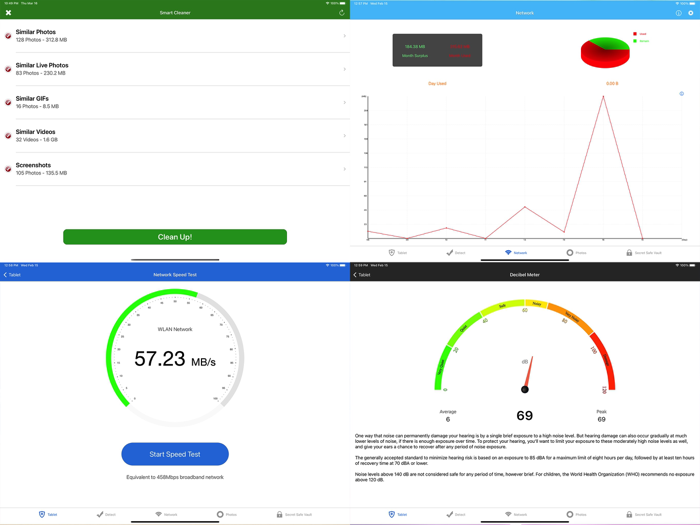700x525 pixels.
Task: Open the Secret Safe Vault lock under the Decibel Meter screen
Action: [629, 514]
